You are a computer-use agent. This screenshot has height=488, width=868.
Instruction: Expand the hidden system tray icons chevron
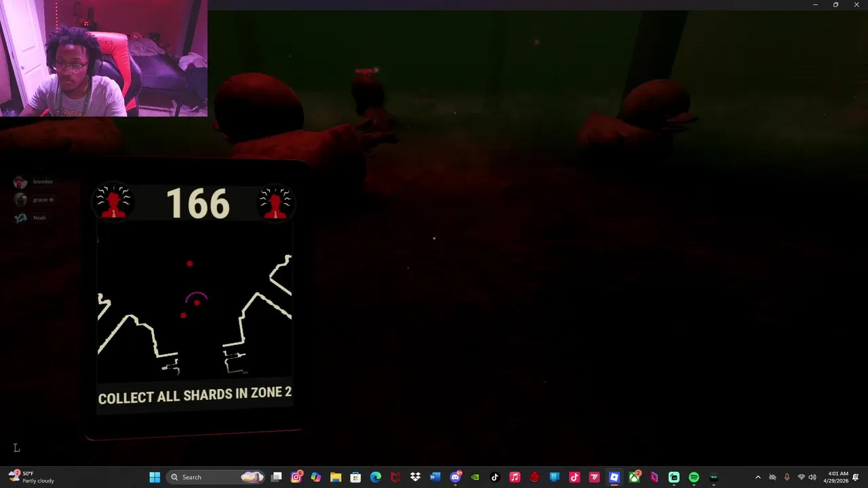(758, 477)
